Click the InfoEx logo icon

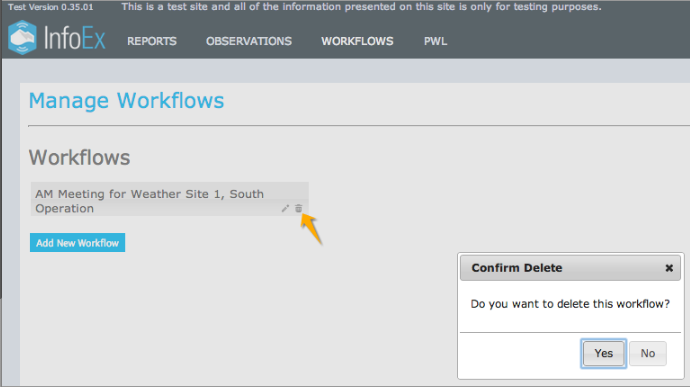click(x=22, y=38)
